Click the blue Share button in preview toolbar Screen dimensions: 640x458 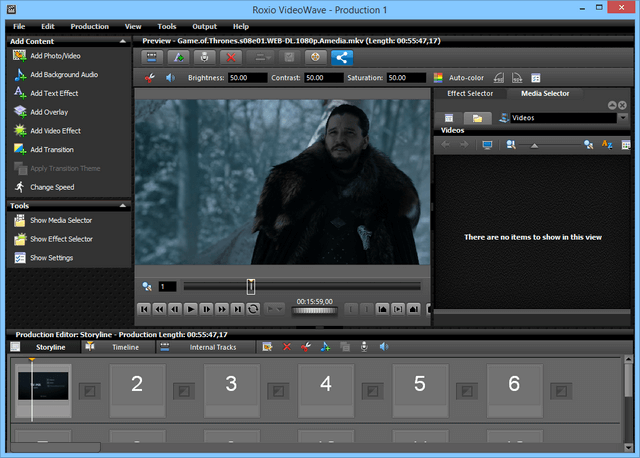(x=342, y=57)
